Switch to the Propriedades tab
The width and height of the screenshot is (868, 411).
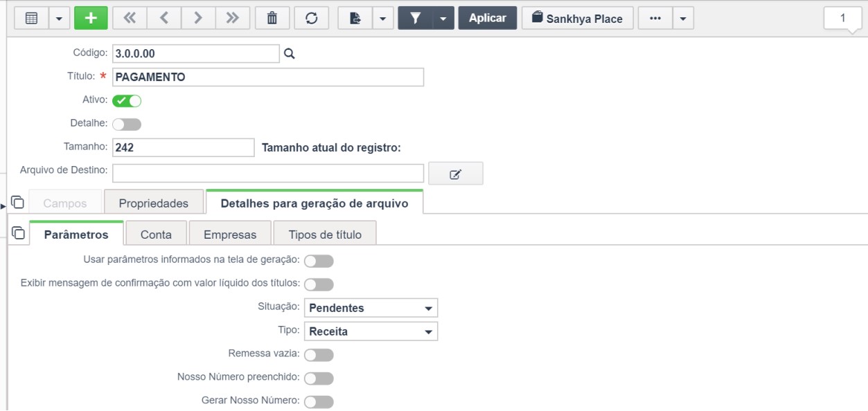click(x=154, y=203)
